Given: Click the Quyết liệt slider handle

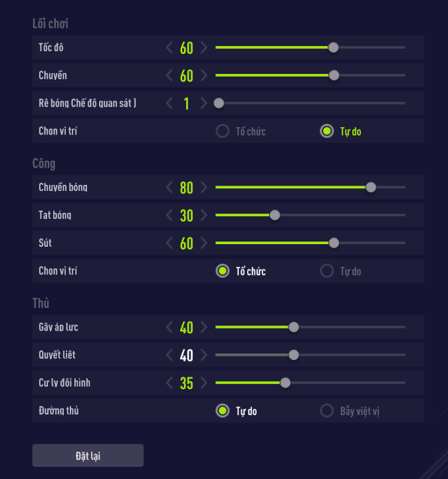Looking at the screenshot, I should click(294, 355).
